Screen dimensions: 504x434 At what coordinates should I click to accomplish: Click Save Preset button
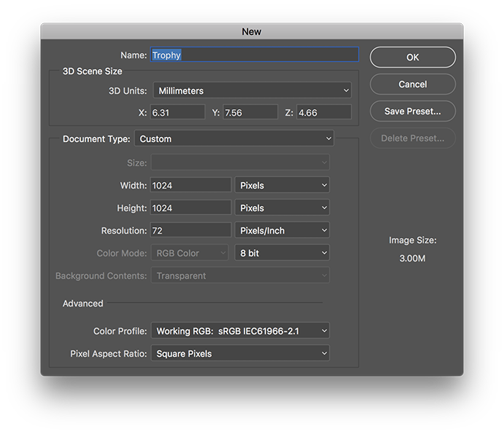coord(412,111)
